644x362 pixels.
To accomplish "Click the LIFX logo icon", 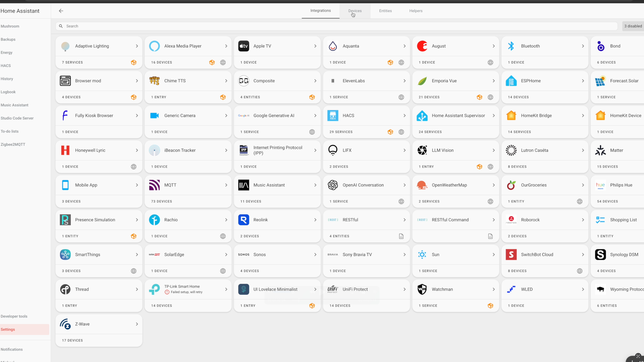I will point(333,150).
